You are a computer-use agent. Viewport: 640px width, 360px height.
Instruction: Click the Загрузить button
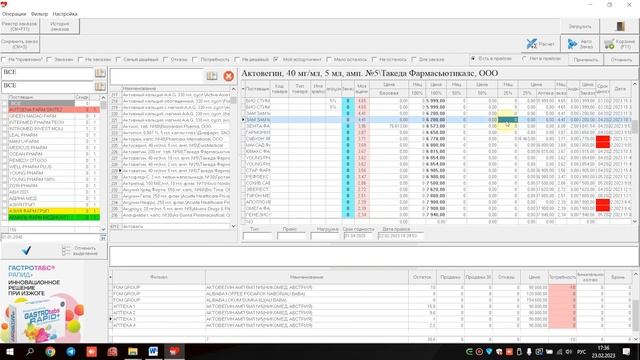(580, 27)
